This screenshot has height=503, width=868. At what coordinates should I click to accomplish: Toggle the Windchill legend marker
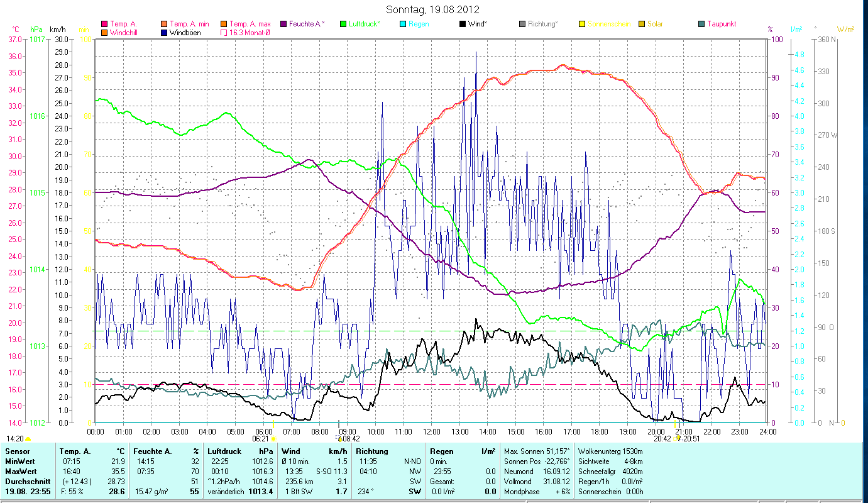pyautogui.click(x=104, y=33)
